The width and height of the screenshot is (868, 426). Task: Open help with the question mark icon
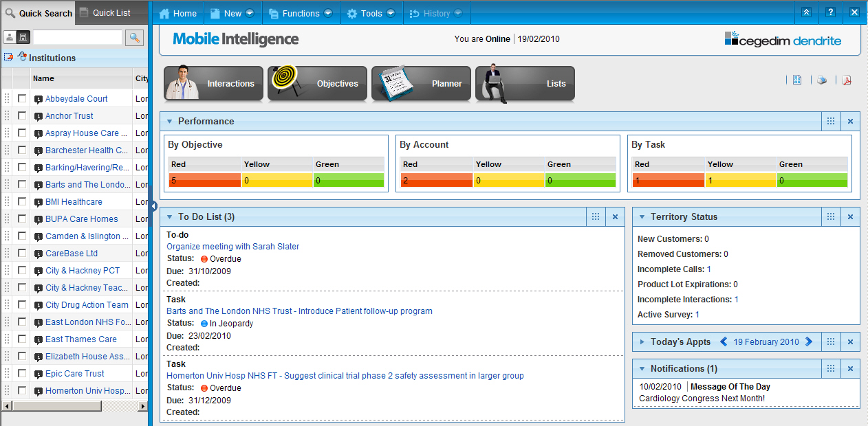[831, 12]
